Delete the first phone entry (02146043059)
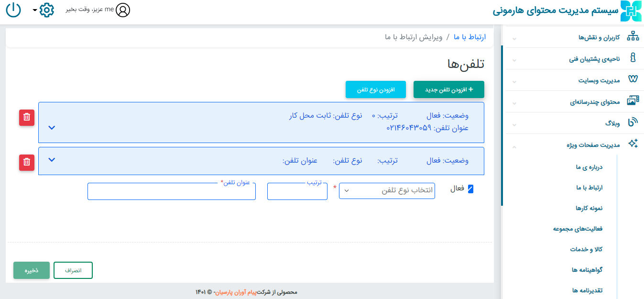This screenshot has width=644, height=299. click(27, 117)
